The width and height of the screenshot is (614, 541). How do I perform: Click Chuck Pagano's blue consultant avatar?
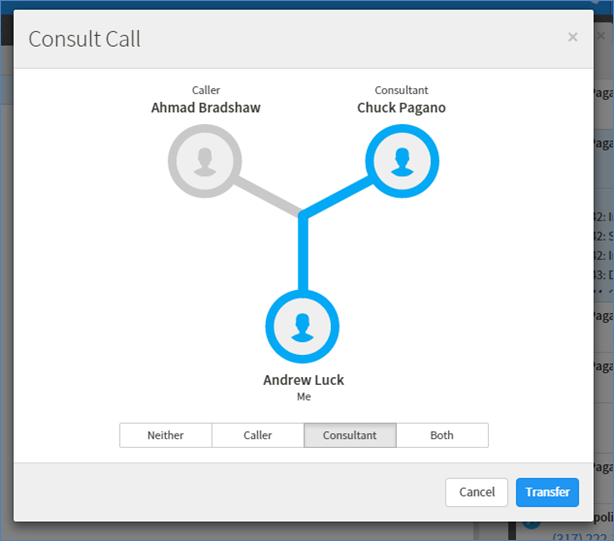pos(401,160)
